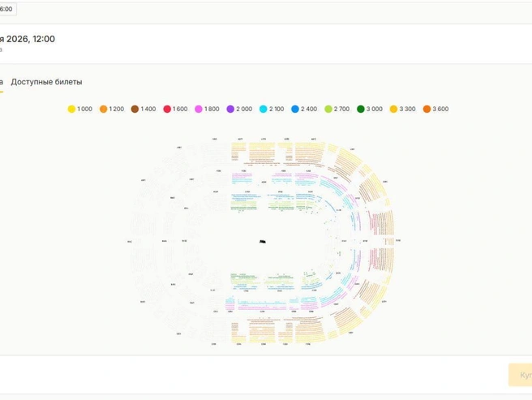Image resolution: width=532 pixels, height=400 pixels.
Task: Open the underlined tab left of Доступные билеты
Action: (1, 82)
